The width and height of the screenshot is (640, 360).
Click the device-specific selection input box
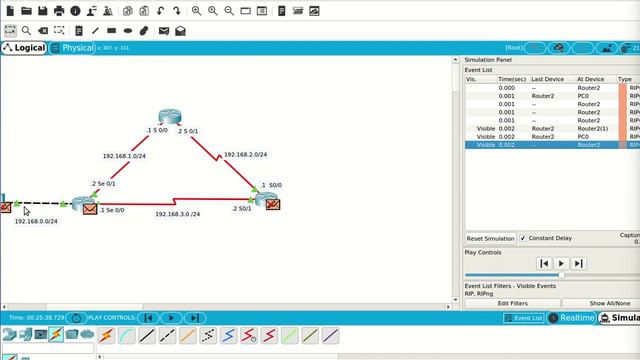pyautogui.click(x=48, y=348)
